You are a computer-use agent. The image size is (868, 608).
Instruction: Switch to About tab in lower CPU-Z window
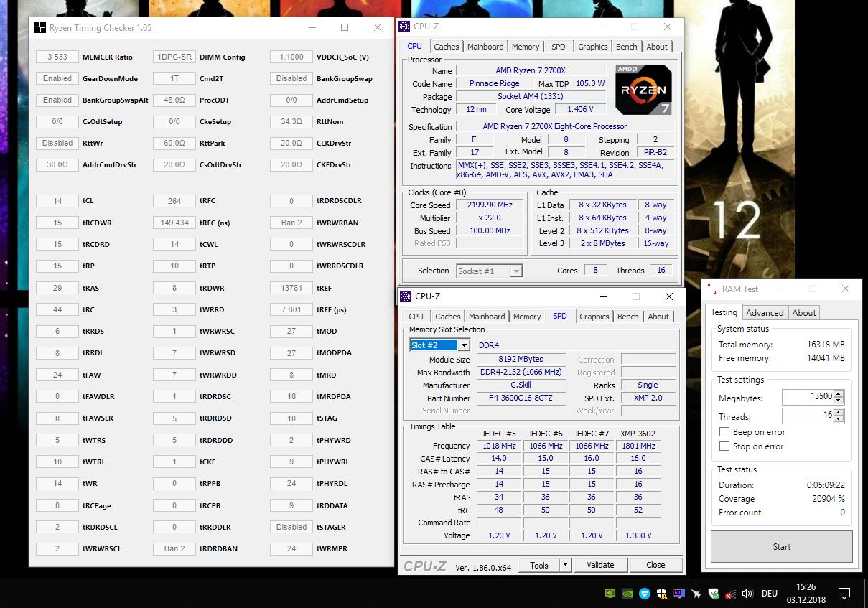[x=658, y=317]
